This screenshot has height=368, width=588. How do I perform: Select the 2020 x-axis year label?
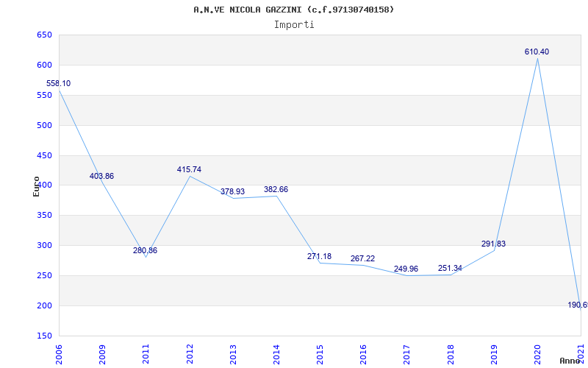click(x=537, y=354)
